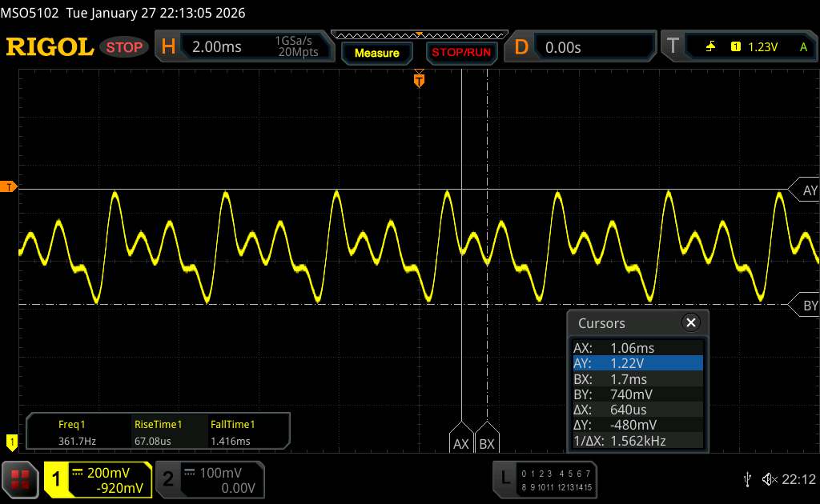Click the BX cursor handle
The width and height of the screenshot is (820, 504).
(486, 443)
